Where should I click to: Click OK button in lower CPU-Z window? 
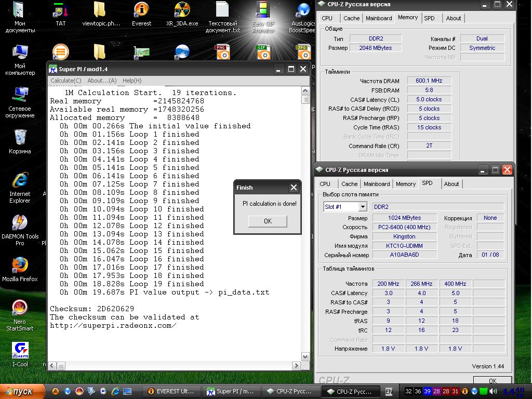[x=493, y=381]
